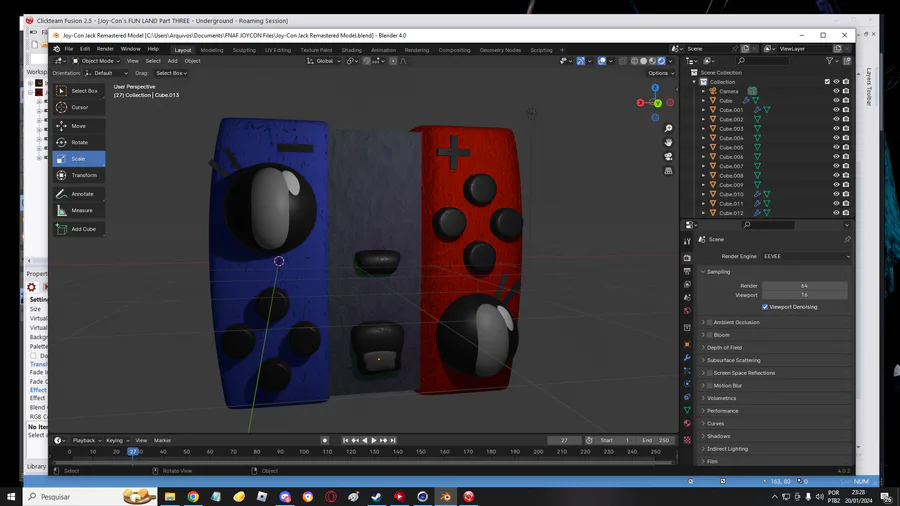The width and height of the screenshot is (900, 506).
Task: Hide Cube.003 in viewport via eye icon
Action: 836,129
